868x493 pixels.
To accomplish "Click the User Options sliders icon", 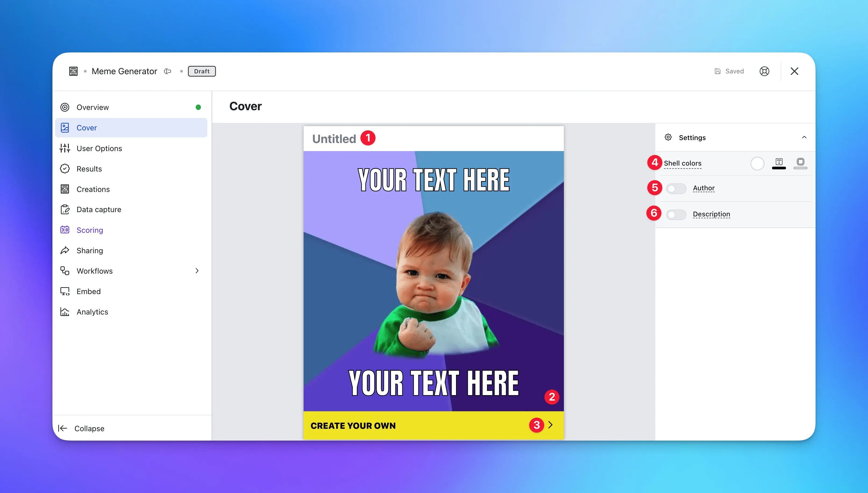I will (x=65, y=148).
